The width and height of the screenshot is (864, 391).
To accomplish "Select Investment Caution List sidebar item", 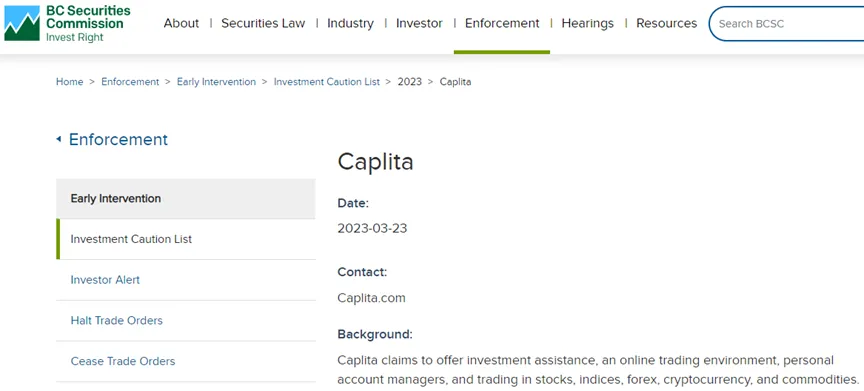I will coord(186,239).
